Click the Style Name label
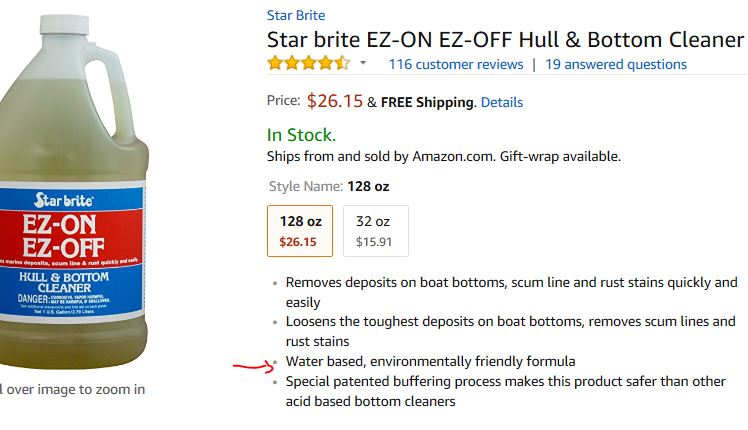The height and width of the screenshot is (430, 748). point(306,186)
